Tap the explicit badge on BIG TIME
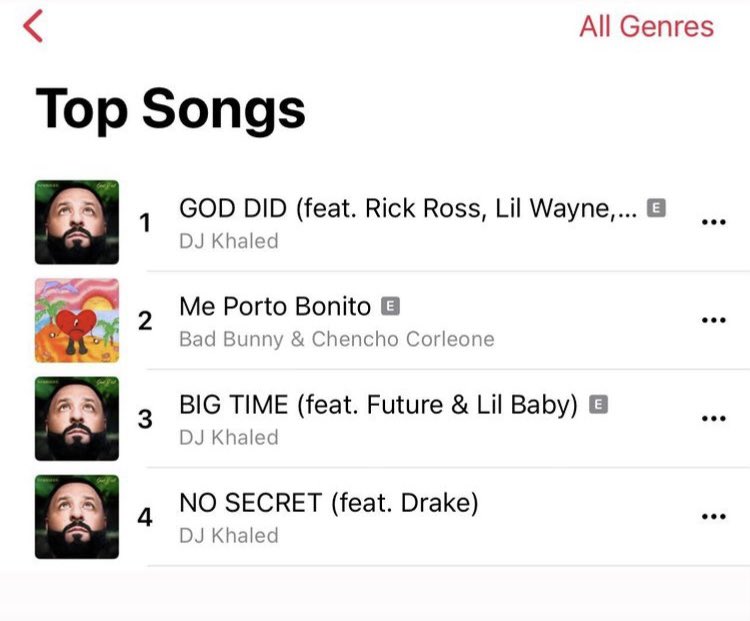The width and height of the screenshot is (750, 621). click(x=598, y=405)
